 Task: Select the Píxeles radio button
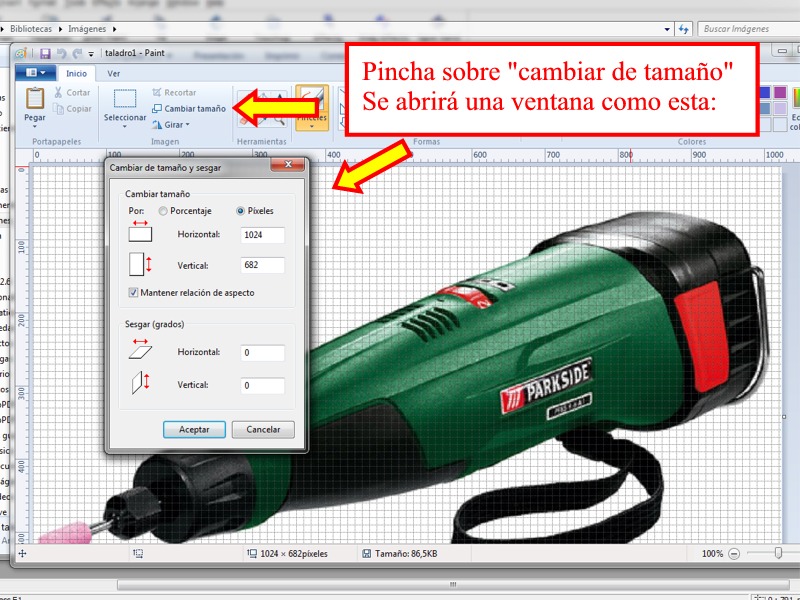pyautogui.click(x=241, y=211)
